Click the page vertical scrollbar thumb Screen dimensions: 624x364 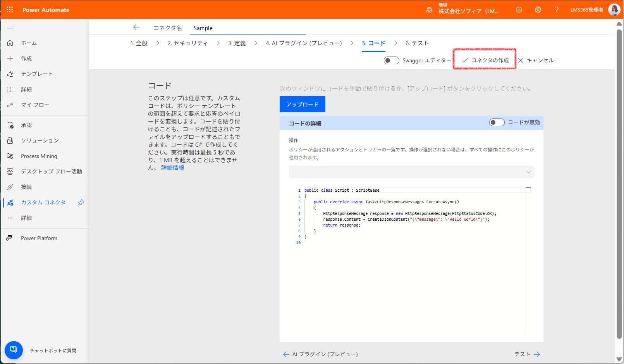619,184
